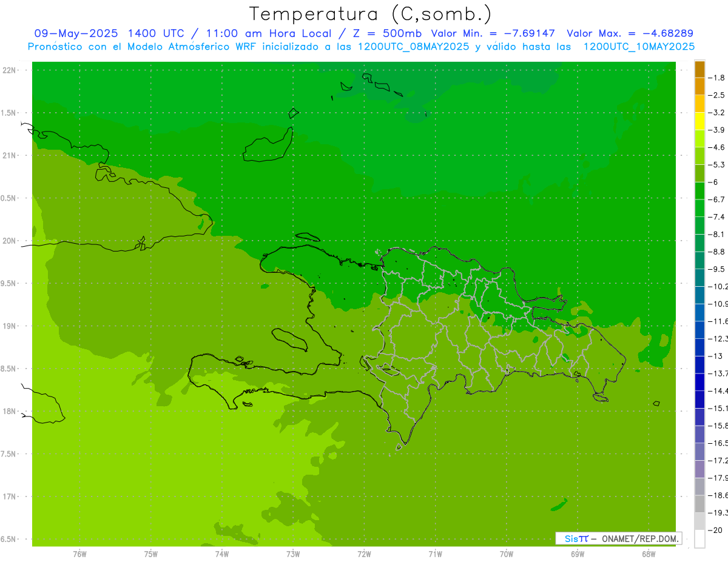
Task: Click the title 'Temperatura (C,somb.)'
Action: coord(370,14)
